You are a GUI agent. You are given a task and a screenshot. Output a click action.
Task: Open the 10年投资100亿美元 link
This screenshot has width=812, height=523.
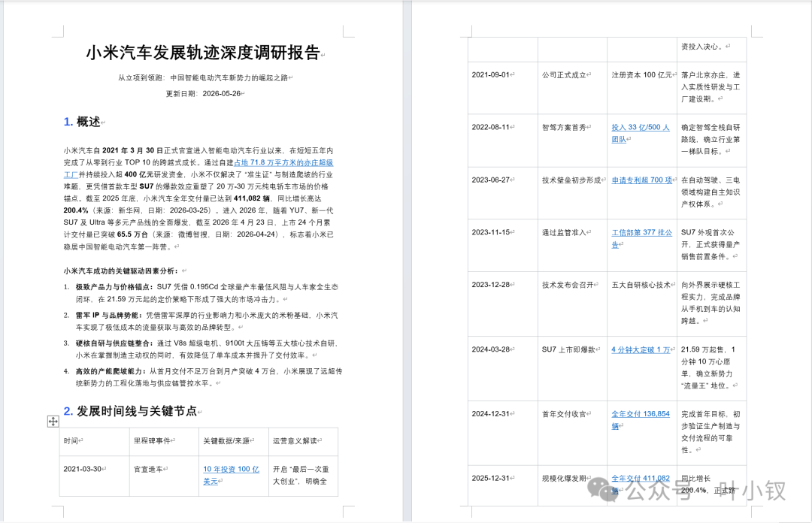click(231, 475)
